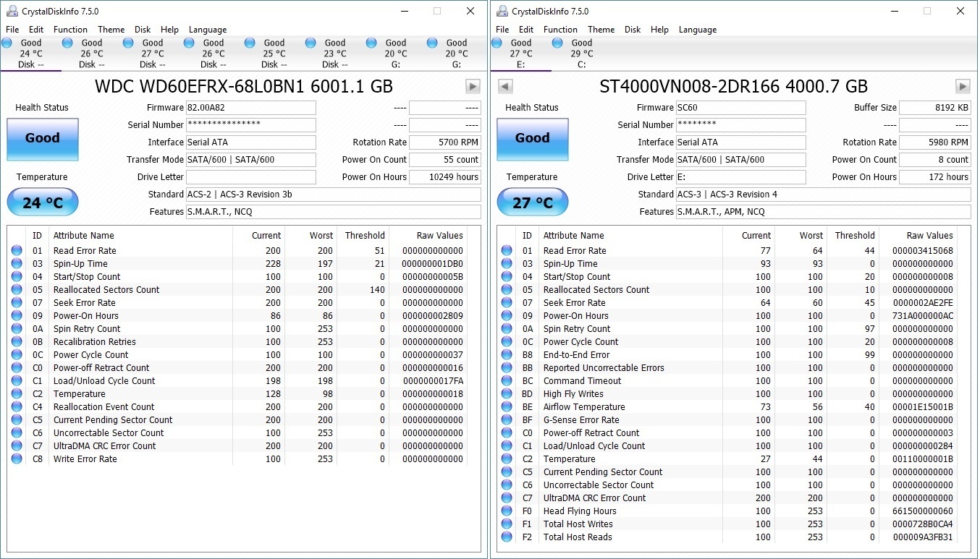Select Current Pending Sector Count row right window
This screenshot has height=559, width=980.
[x=727, y=472]
